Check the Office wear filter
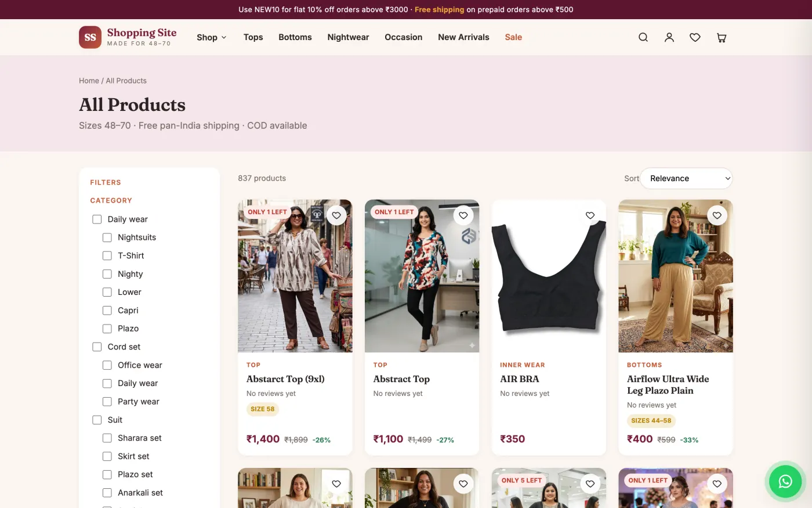Viewport: 812px width, 508px height. (x=107, y=365)
